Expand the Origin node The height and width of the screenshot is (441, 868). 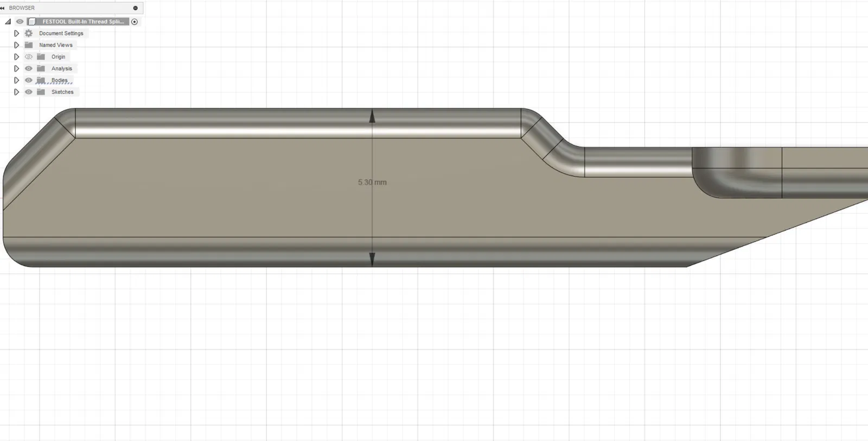(x=16, y=56)
